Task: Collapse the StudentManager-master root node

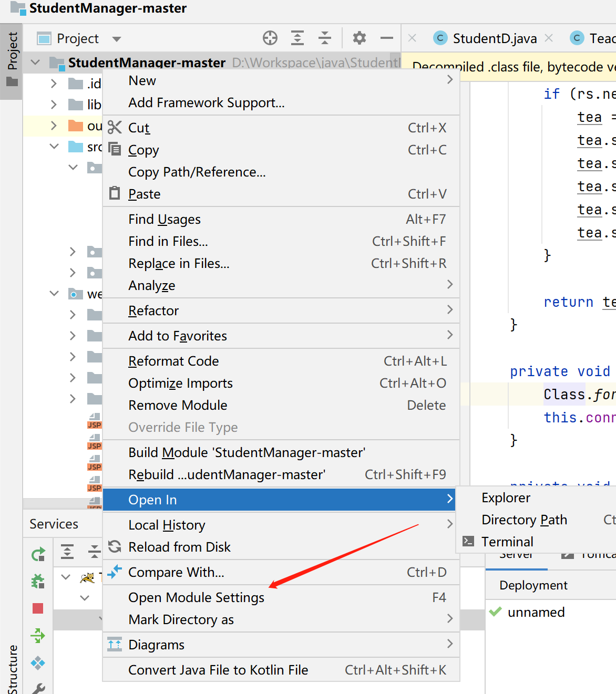Action: (x=35, y=62)
